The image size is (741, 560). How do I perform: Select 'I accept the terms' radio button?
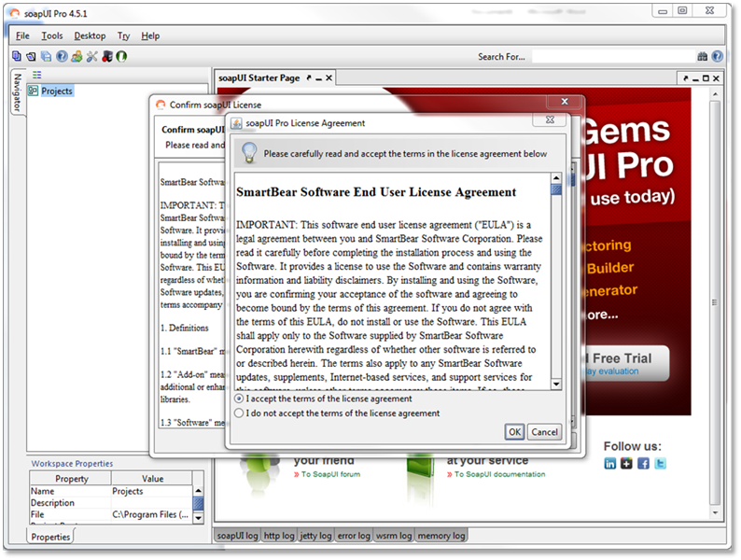pyautogui.click(x=240, y=399)
